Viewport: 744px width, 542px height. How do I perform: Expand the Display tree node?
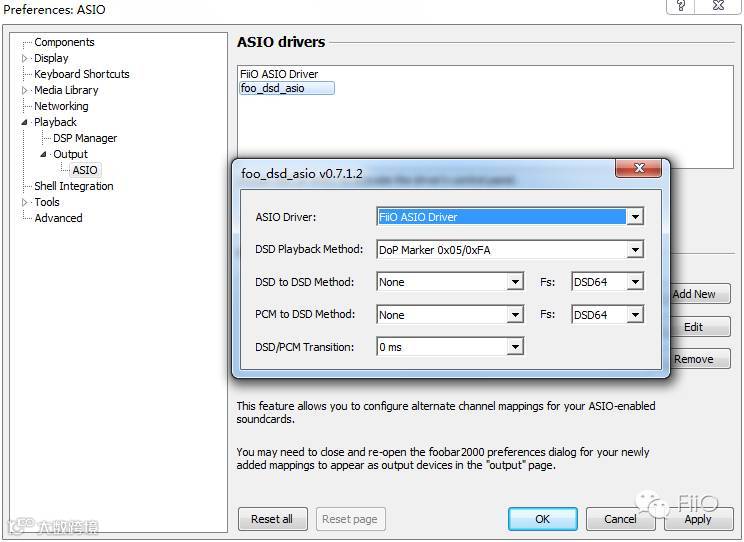(25, 58)
